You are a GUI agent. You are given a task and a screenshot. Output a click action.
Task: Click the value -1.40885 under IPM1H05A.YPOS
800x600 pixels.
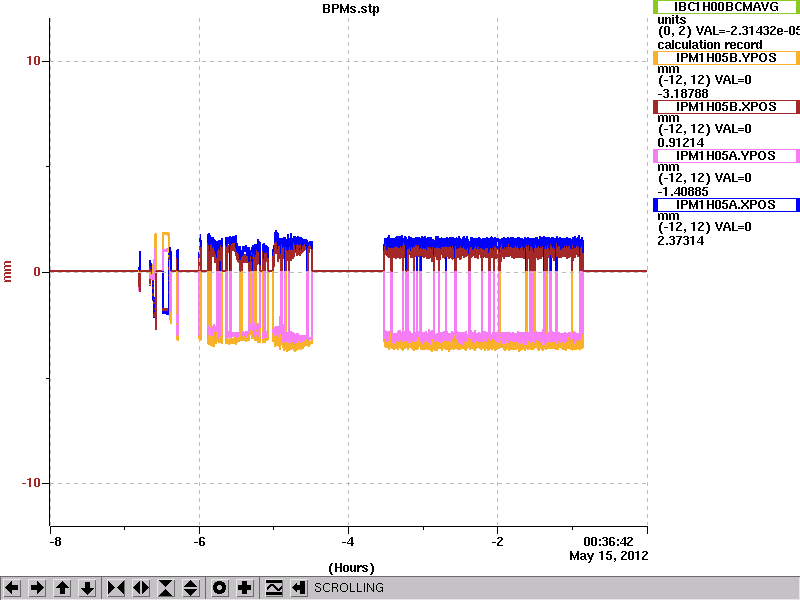click(x=683, y=191)
